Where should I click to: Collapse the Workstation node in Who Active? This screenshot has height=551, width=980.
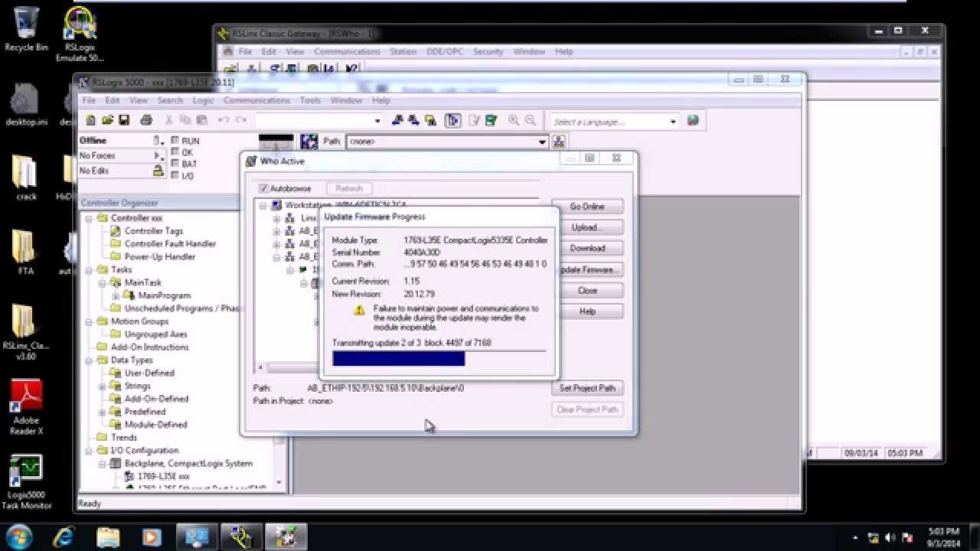(263, 206)
